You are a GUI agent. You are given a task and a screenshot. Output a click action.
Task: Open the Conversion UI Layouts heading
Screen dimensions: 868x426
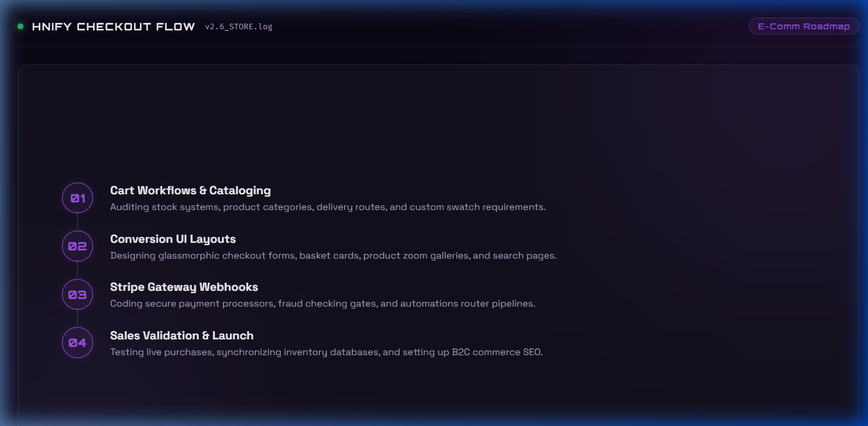(173, 239)
